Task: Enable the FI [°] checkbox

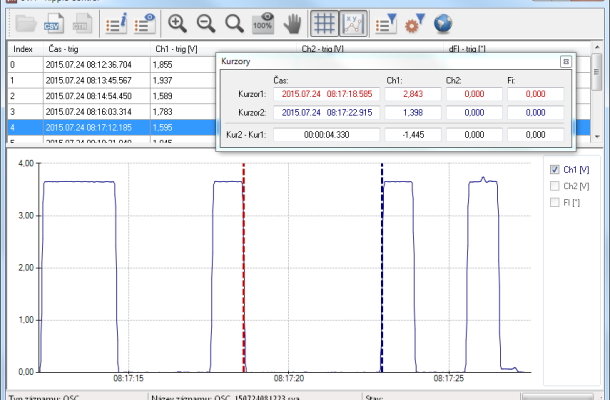Action: coord(555,203)
